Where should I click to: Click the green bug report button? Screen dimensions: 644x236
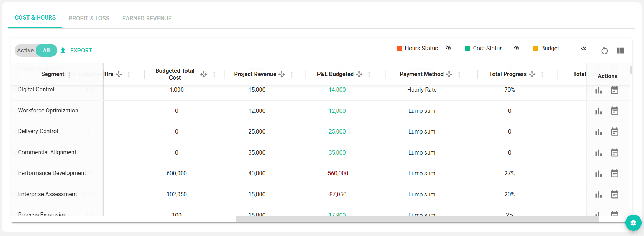pyautogui.click(x=633, y=223)
